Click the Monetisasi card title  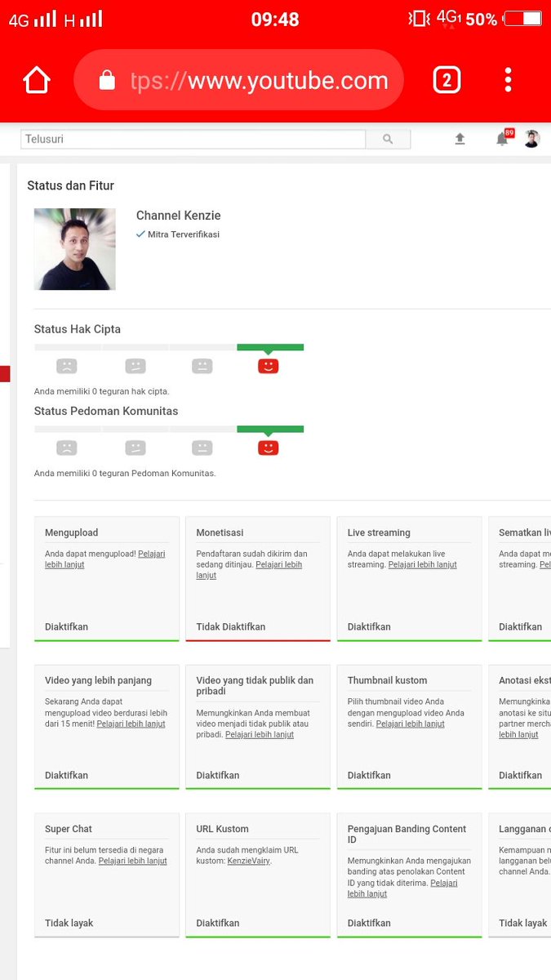220,533
